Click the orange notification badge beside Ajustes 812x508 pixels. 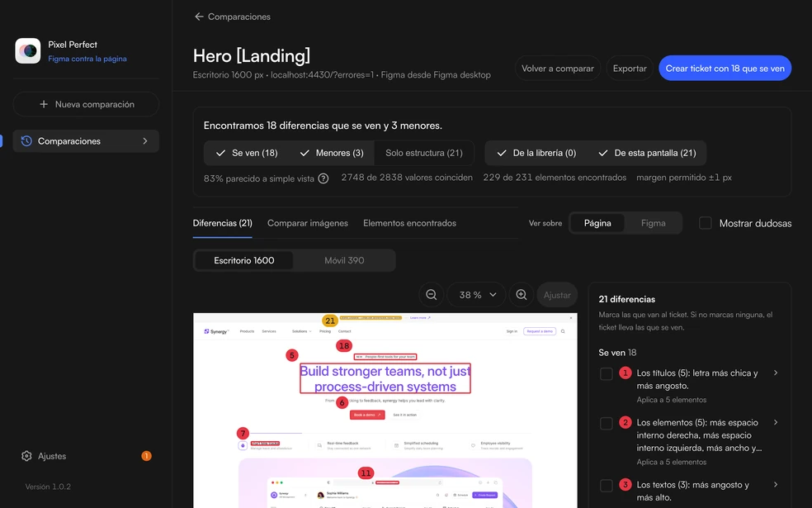point(147,456)
